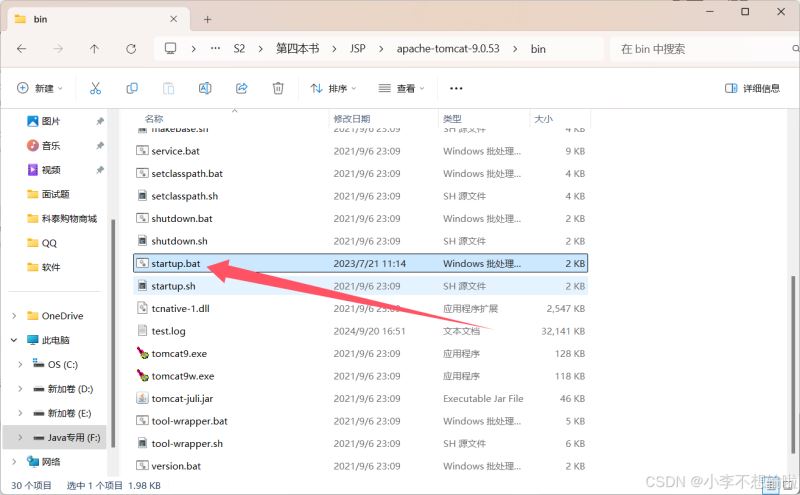This screenshot has height=495, width=800.
Task: Open the 科泰购物商城 folder in sidebar
Action: (x=62, y=218)
